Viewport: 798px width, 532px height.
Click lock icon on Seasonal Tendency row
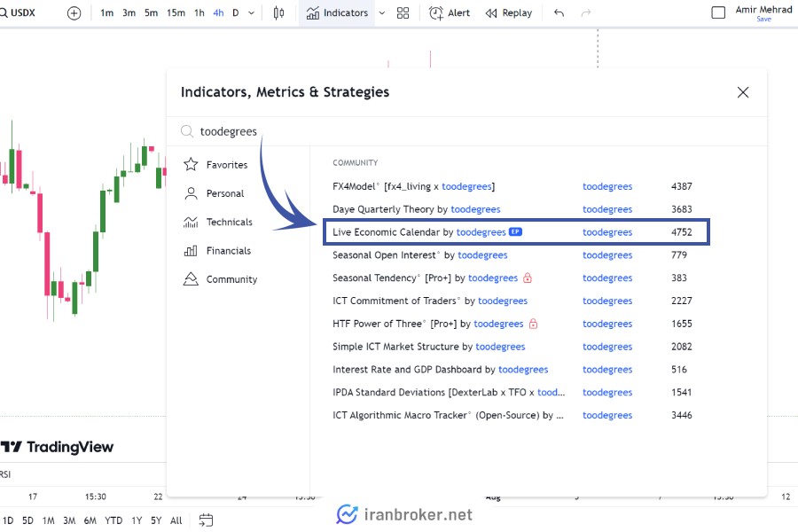[x=528, y=278]
